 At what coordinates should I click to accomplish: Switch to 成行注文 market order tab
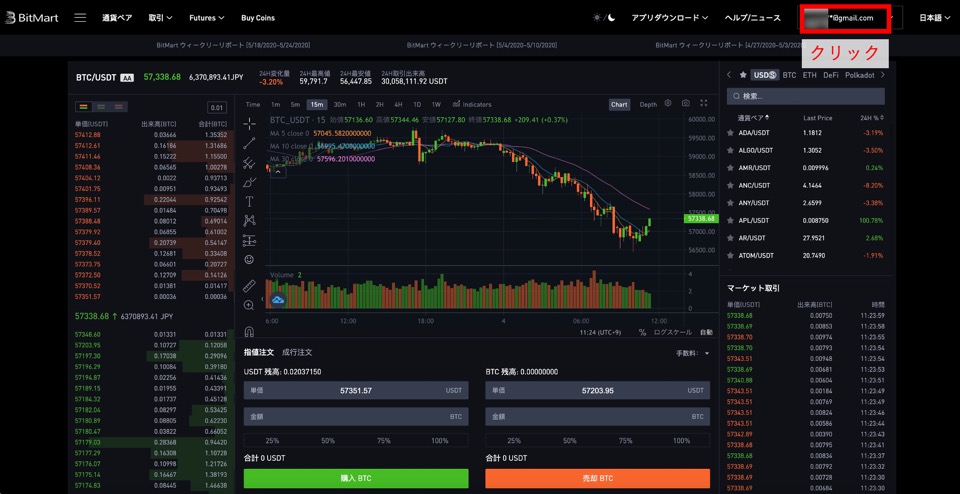297,352
